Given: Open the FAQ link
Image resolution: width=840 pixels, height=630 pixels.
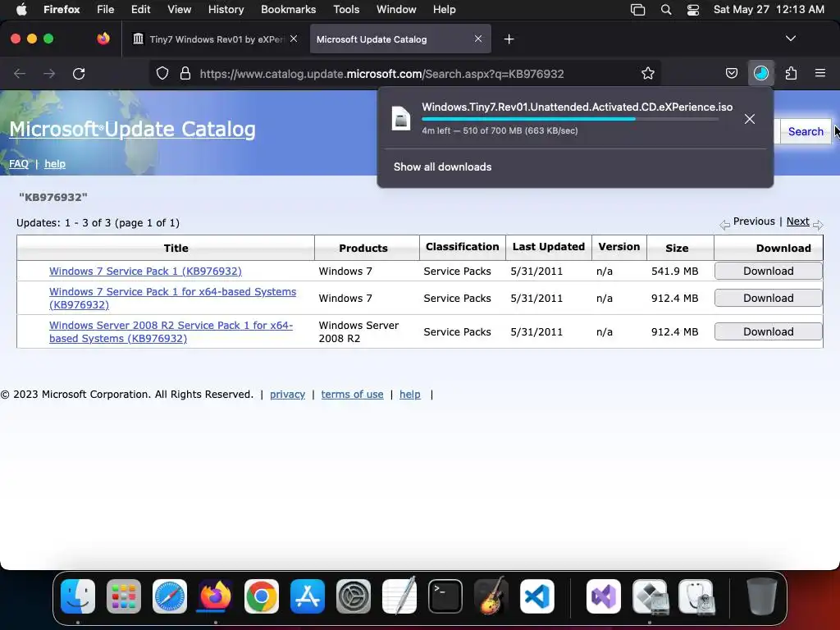Looking at the screenshot, I should (x=19, y=164).
